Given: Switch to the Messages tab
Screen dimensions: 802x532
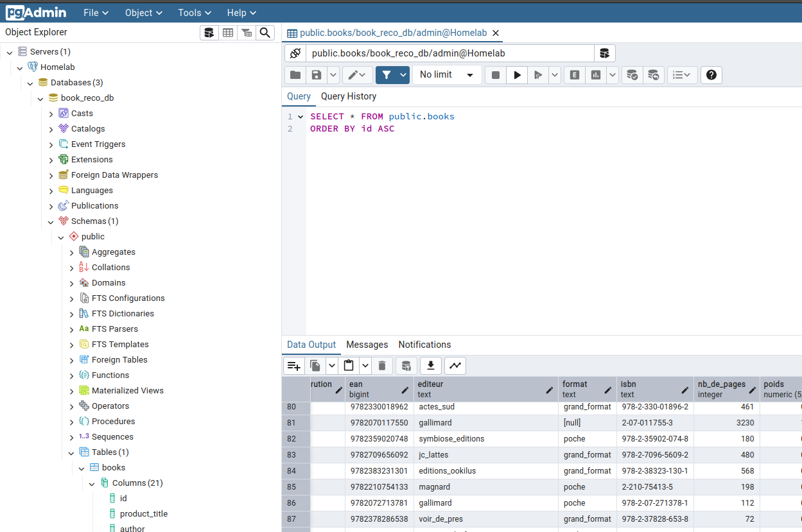Looking at the screenshot, I should click(x=367, y=345).
